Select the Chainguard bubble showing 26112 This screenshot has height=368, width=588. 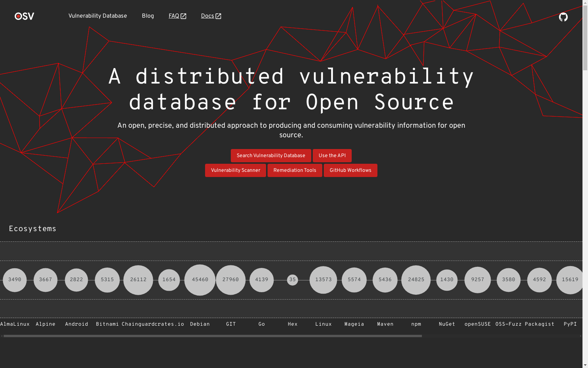pos(138,280)
